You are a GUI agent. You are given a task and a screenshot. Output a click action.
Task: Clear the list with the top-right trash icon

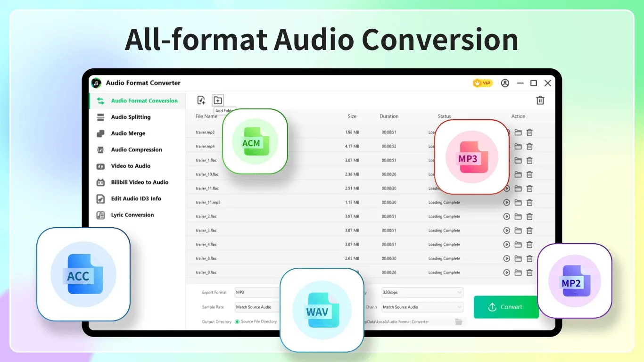coord(540,100)
